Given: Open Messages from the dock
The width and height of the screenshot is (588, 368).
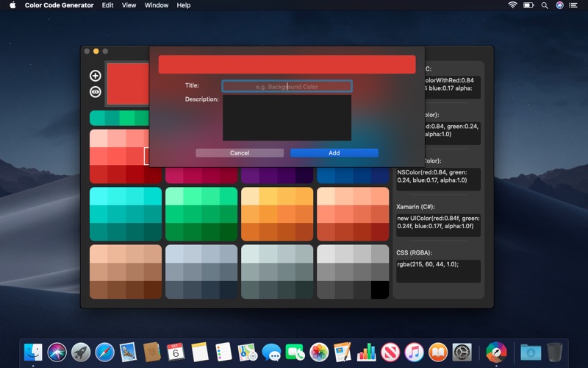Looking at the screenshot, I should pyautogui.click(x=271, y=353).
